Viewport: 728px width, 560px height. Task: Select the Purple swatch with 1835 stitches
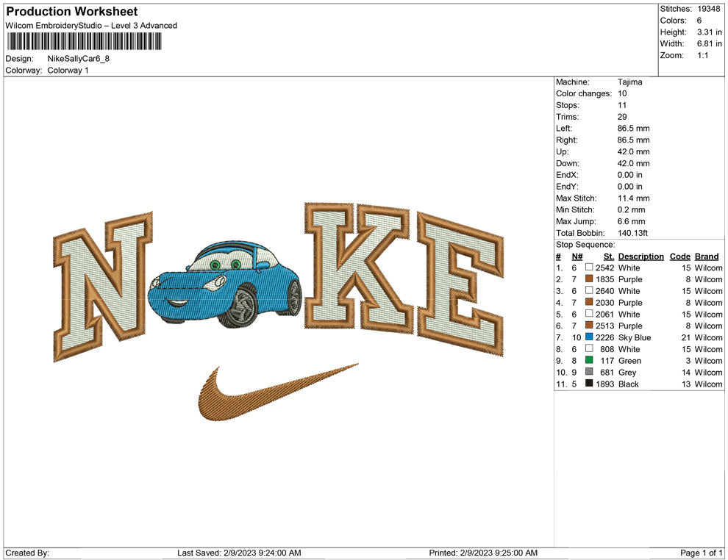tap(589, 279)
